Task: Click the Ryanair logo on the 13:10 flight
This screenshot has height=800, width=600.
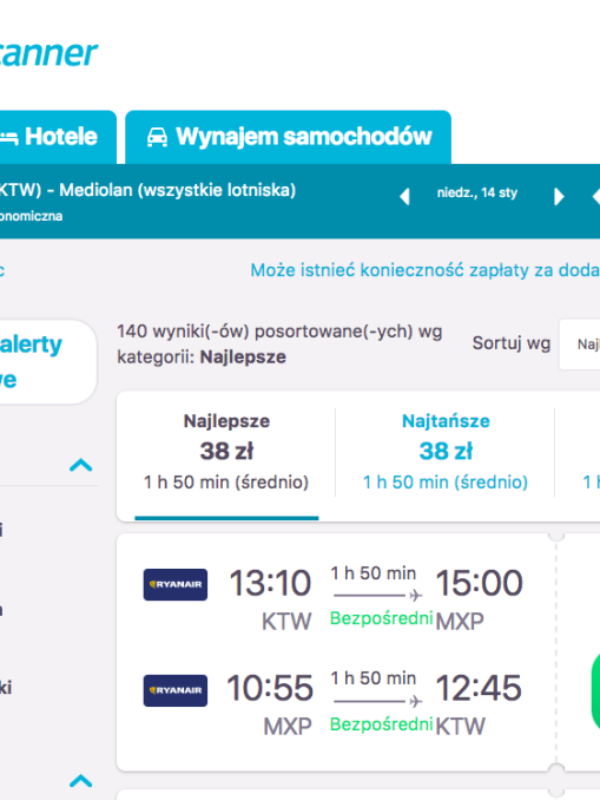Action: [x=174, y=584]
